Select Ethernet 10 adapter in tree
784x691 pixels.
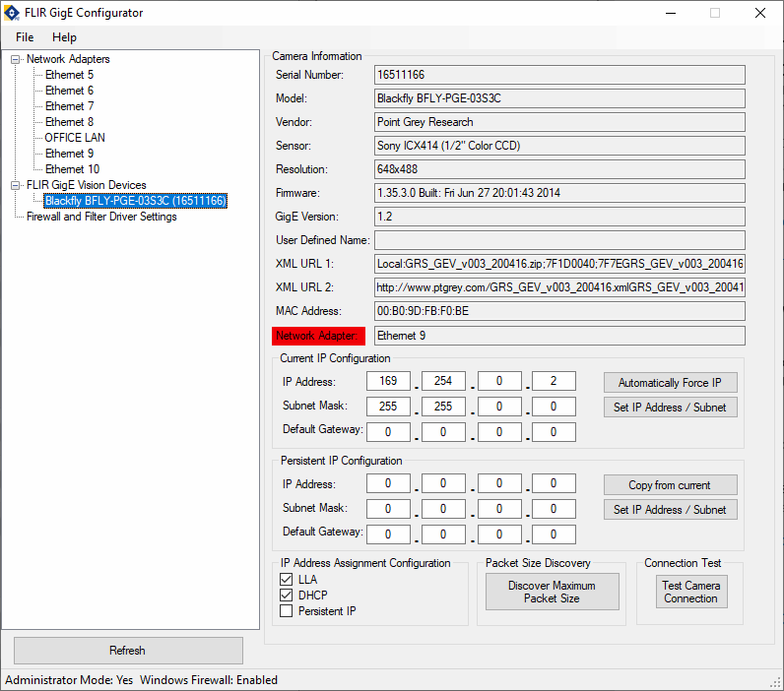click(72, 169)
